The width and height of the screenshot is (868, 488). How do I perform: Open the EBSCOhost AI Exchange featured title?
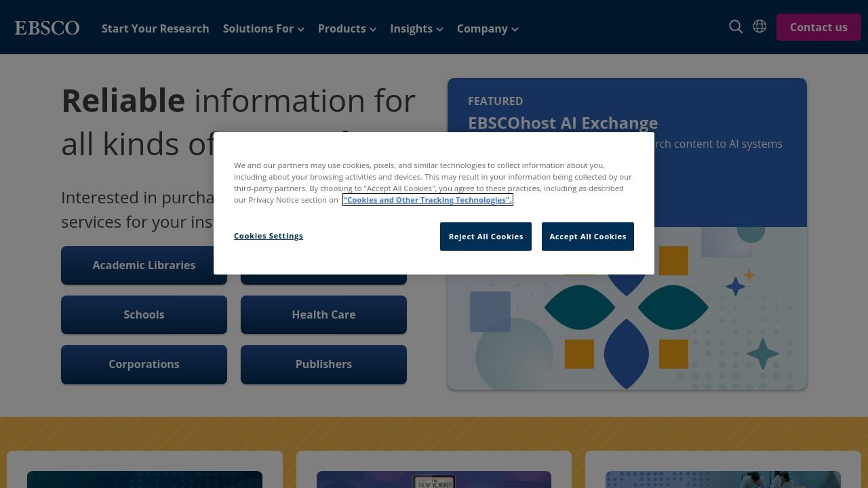click(563, 123)
